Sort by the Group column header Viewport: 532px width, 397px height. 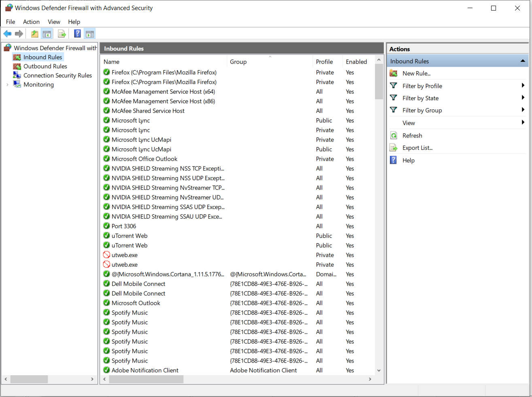pos(270,62)
